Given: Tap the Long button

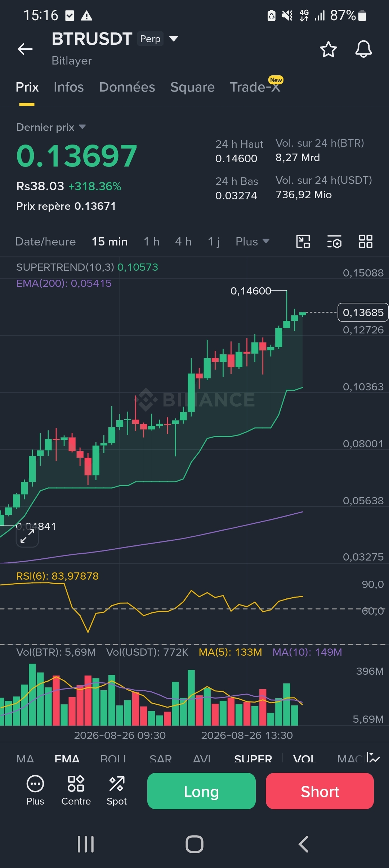Looking at the screenshot, I should tap(201, 791).
